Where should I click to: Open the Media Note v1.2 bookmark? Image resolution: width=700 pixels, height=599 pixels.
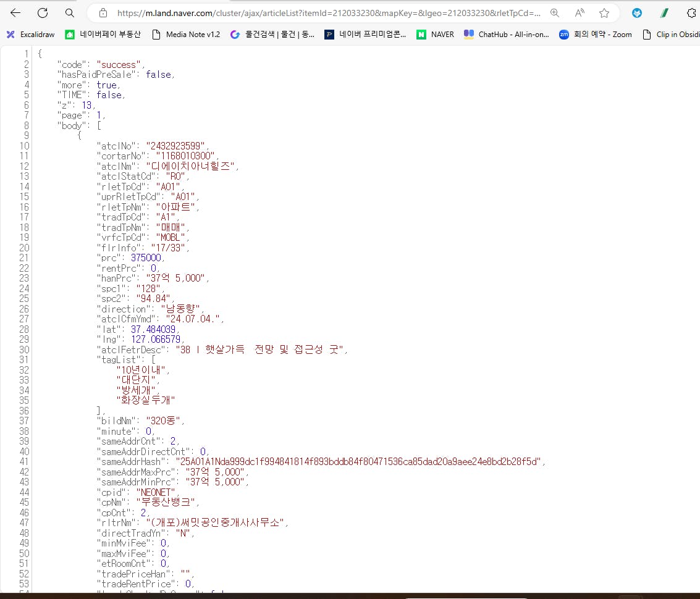[187, 35]
